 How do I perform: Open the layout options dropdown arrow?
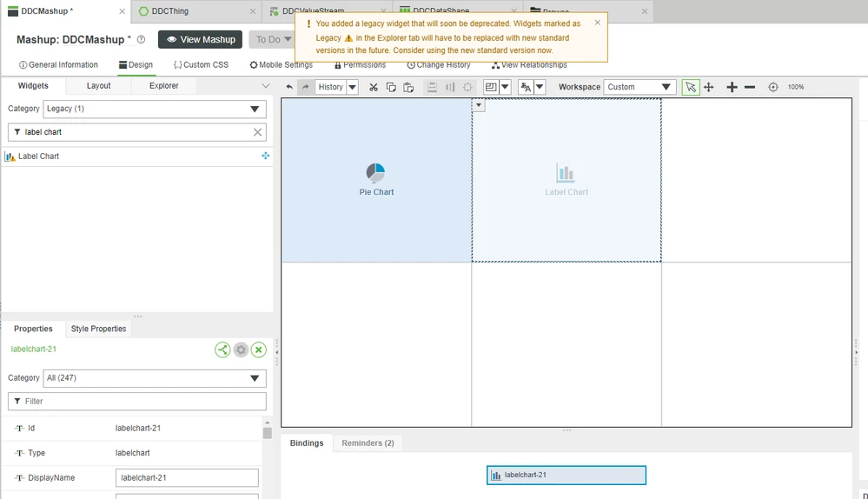(x=505, y=87)
